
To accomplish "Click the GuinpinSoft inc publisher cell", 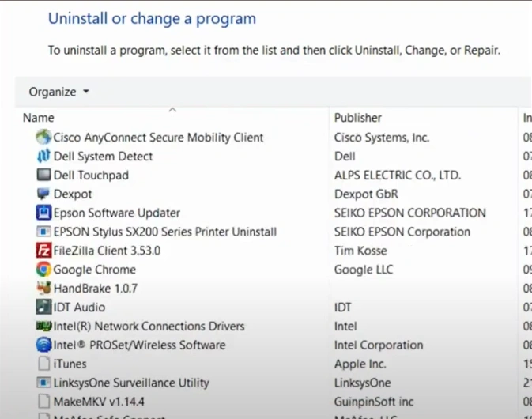I will 374,402.
